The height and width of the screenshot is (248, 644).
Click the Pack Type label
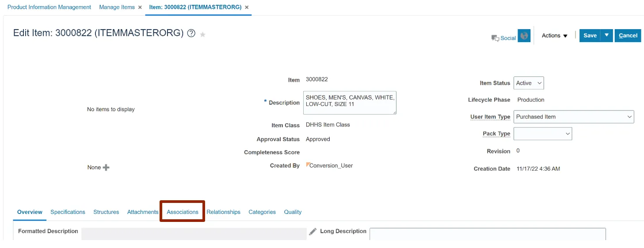coord(496,134)
